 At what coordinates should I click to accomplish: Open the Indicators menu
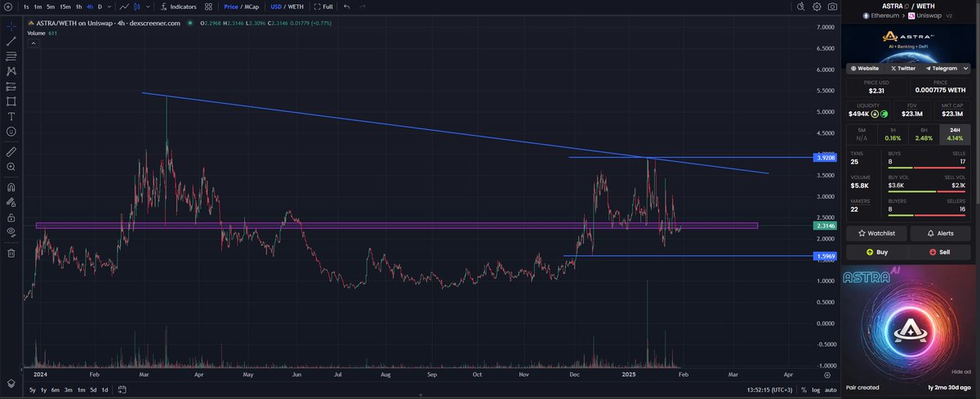pos(178,7)
